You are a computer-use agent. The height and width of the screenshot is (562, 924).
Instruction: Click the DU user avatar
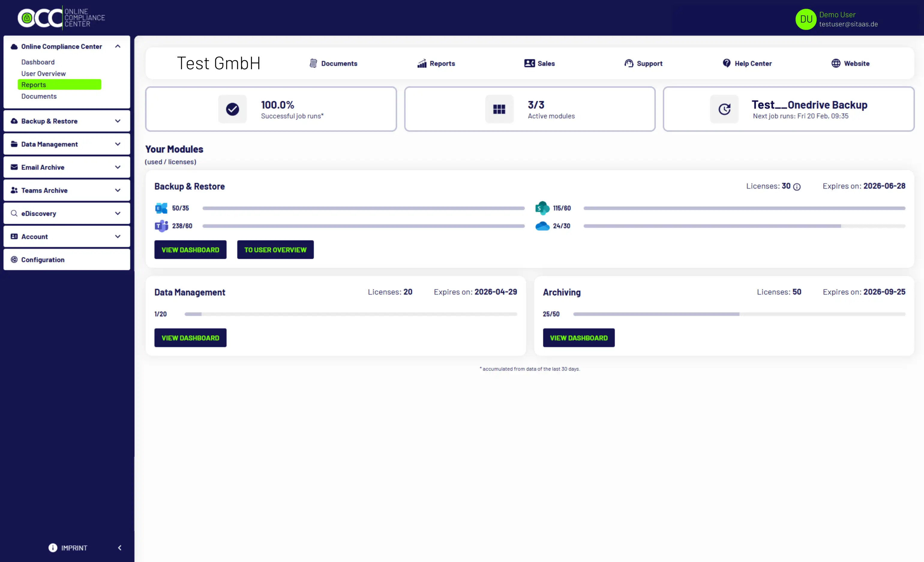click(x=805, y=19)
